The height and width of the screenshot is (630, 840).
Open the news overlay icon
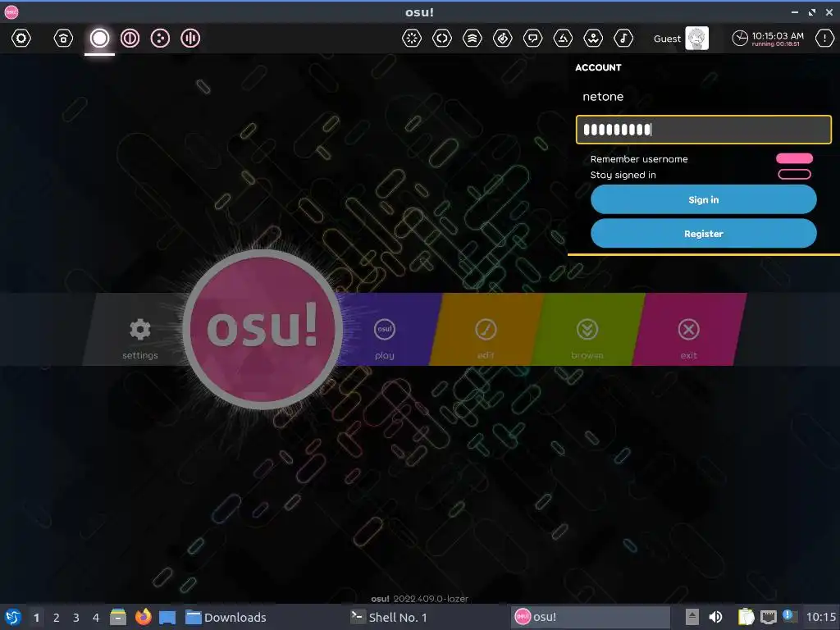pyautogui.click(x=412, y=38)
